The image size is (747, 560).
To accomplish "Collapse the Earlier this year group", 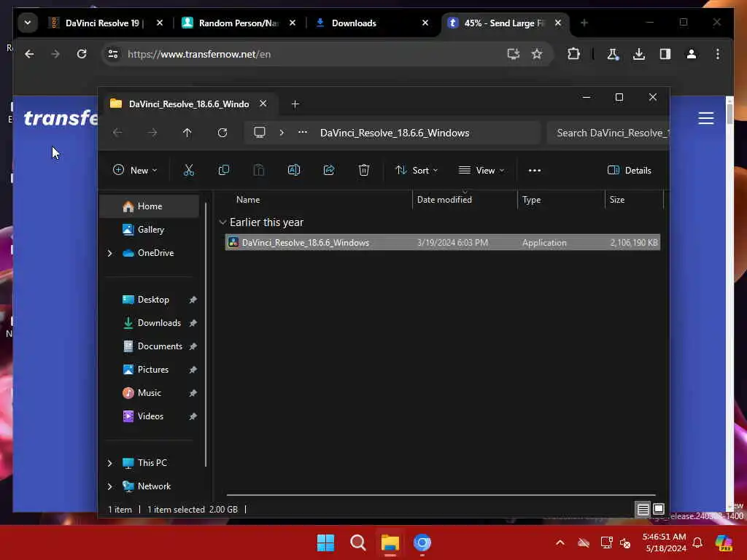I will click(222, 222).
